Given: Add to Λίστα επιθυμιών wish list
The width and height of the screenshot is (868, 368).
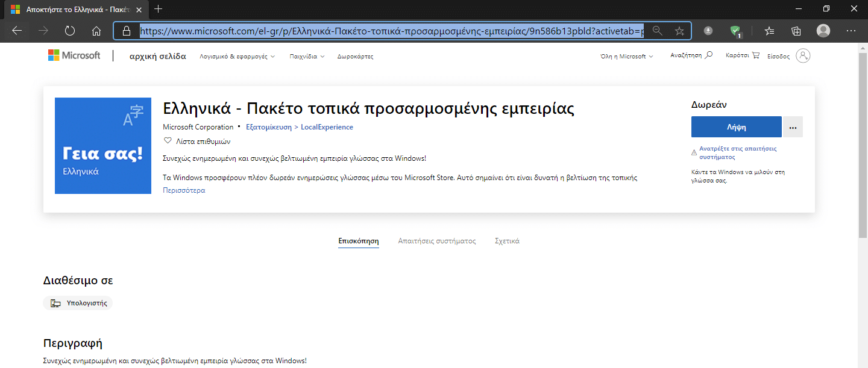Looking at the screenshot, I should [x=197, y=142].
